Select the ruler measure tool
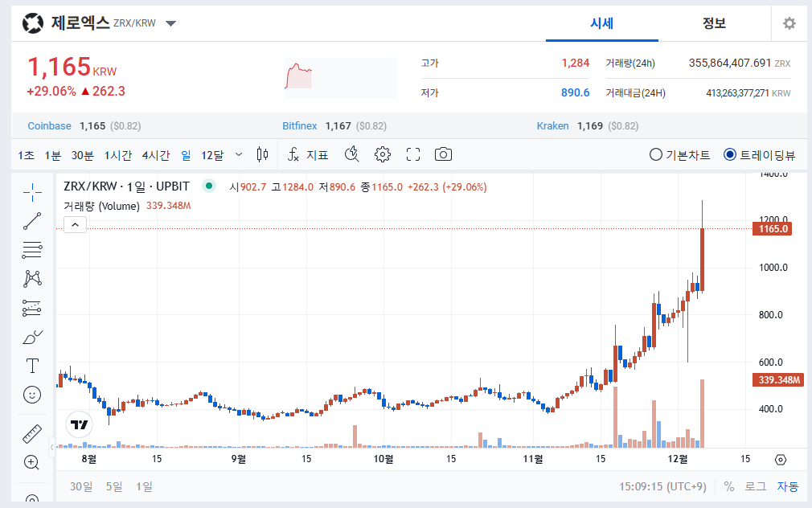Screen dimensions: 812x508 [x=32, y=434]
